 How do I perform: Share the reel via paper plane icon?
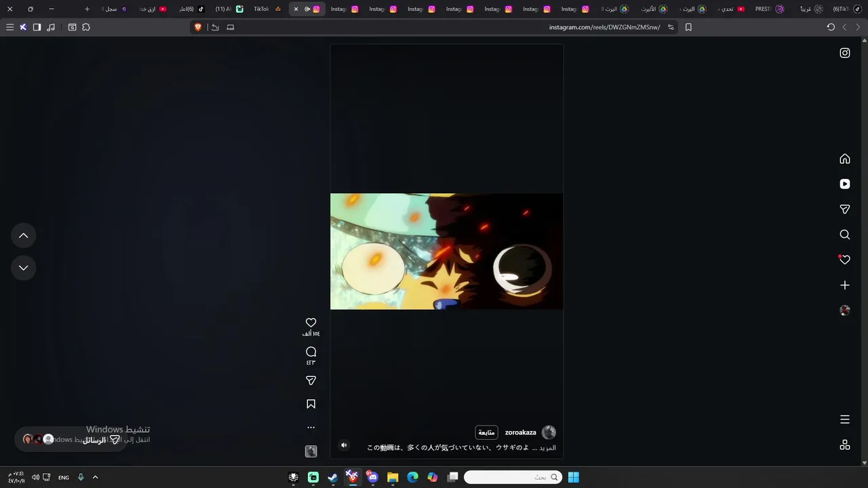tap(311, 381)
